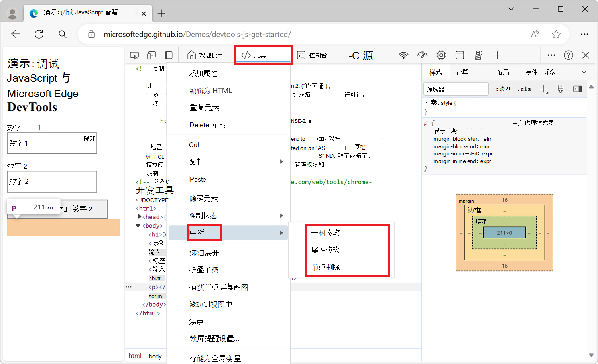Open the Lighthouse audit tool
The image size is (598, 364).
(479, 55)
